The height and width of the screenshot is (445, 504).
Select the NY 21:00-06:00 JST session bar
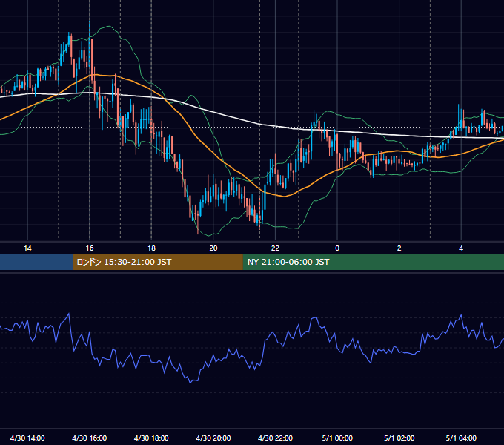coord(373,262)
